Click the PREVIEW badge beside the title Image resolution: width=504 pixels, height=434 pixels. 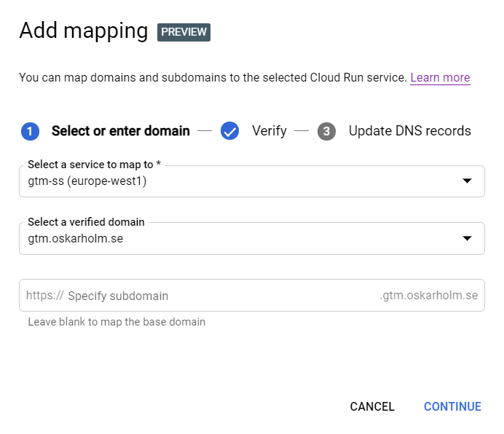pos(184,32)
